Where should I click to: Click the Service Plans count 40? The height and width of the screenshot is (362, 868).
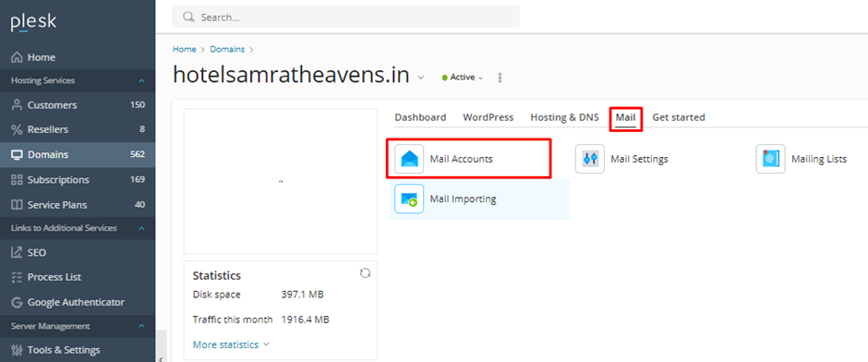pos(140,205)
